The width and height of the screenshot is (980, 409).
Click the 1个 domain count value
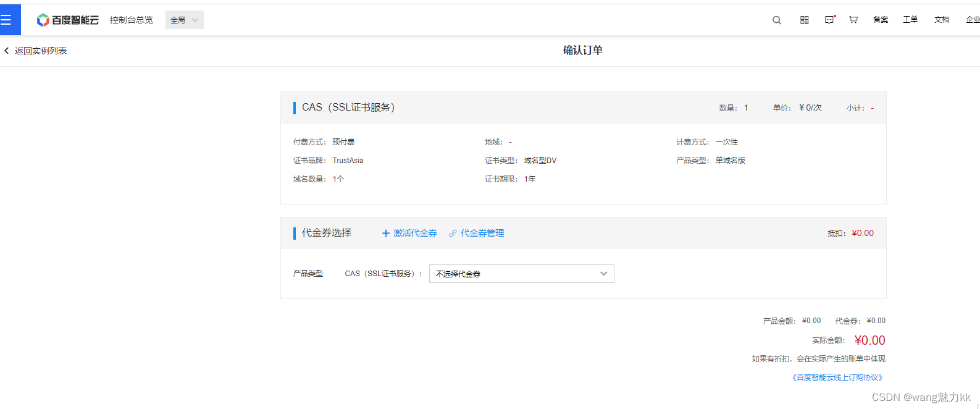(338, 179)
